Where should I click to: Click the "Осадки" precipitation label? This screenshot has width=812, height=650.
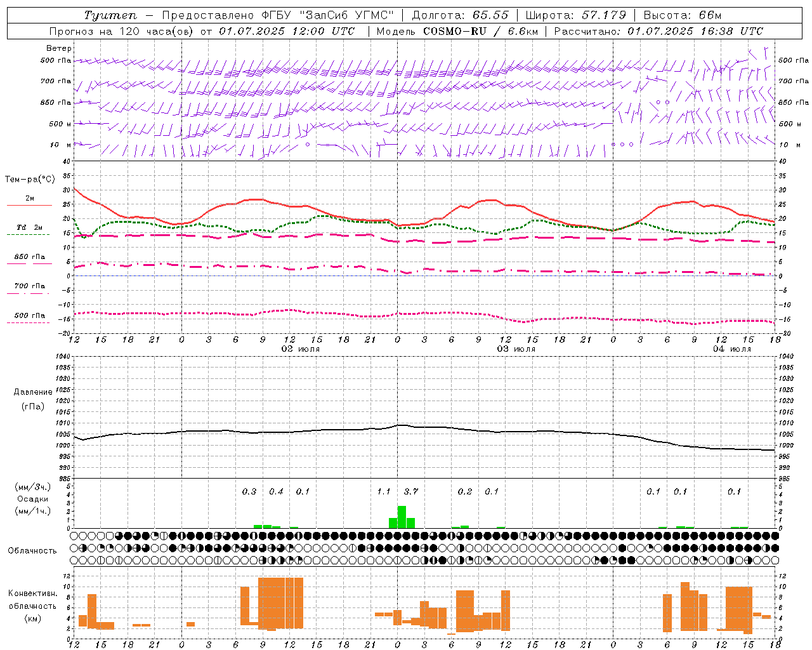click(x=33, y=499)
